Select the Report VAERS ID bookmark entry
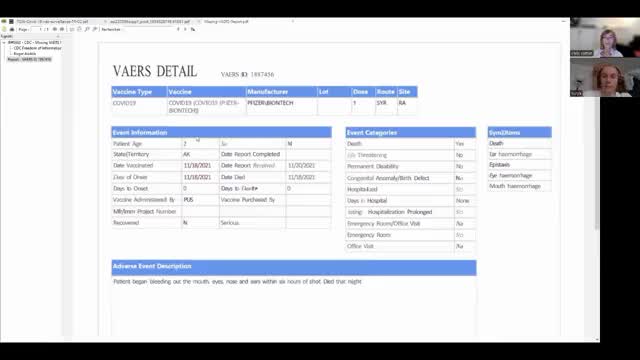The height and width of the screenshot is (360, 640). click(29, 59)
